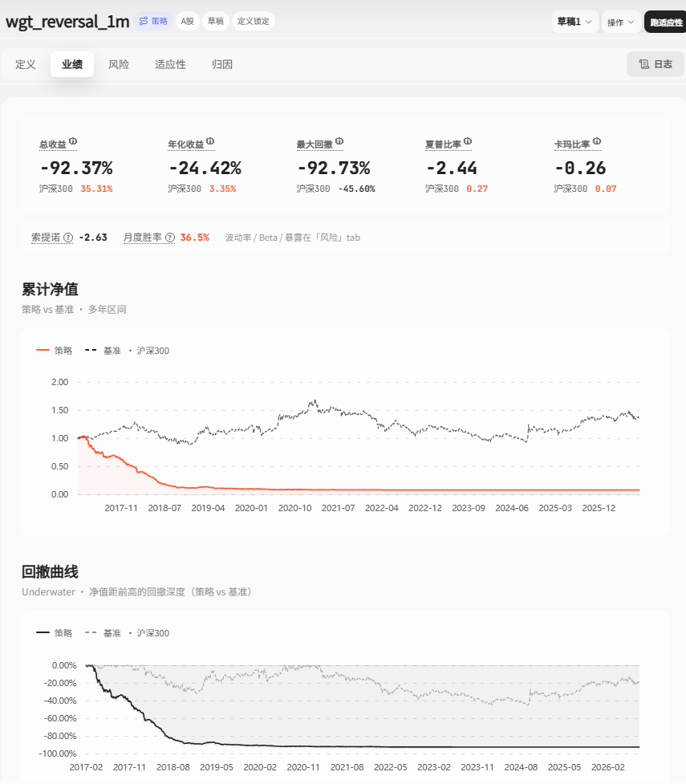Open the 操作 dropdown menu
The image size is (686, 784).
point(621,22)
